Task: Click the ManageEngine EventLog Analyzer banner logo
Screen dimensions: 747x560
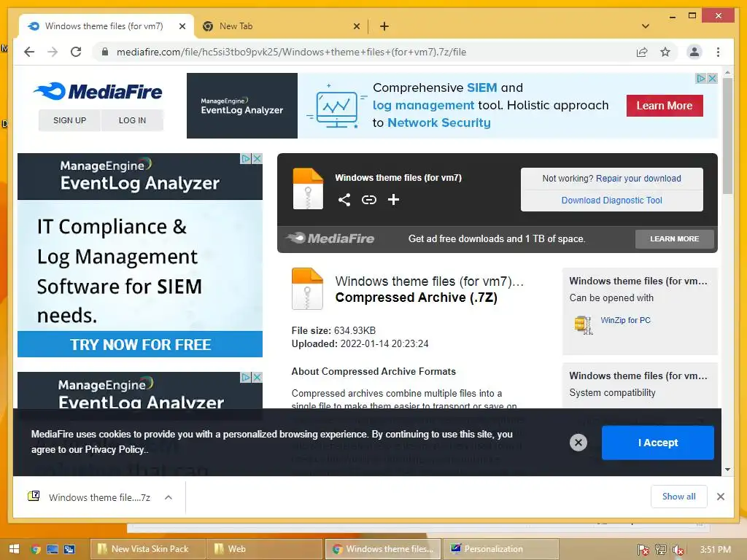Action: [241, 106]
